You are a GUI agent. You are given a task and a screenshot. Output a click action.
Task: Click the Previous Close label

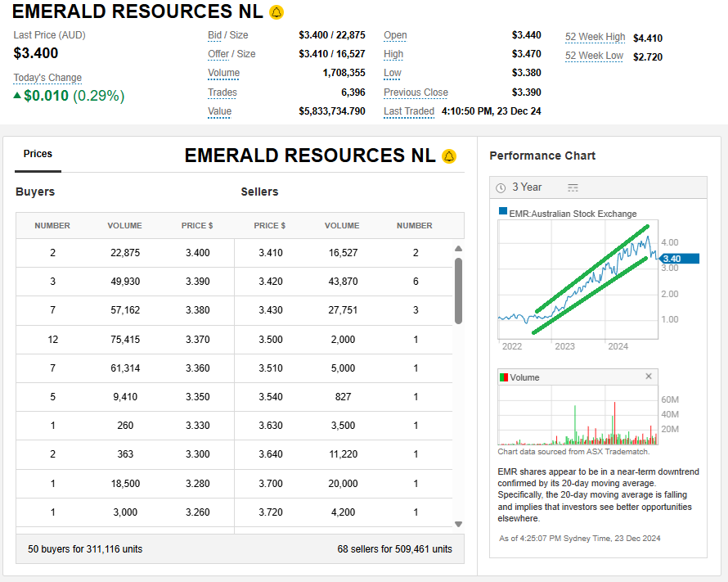pos(416,92)
